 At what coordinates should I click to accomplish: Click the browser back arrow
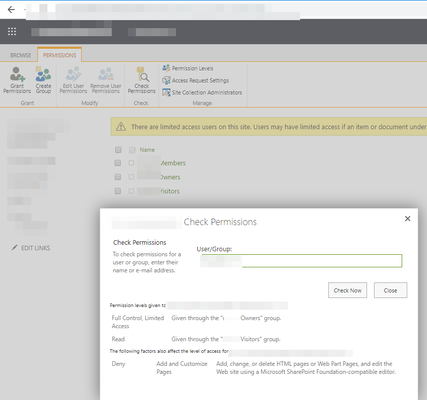(11, 10)
